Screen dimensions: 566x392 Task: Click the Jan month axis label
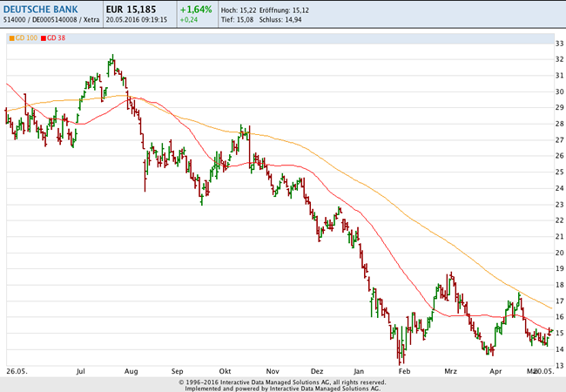(x=359, y=371)
